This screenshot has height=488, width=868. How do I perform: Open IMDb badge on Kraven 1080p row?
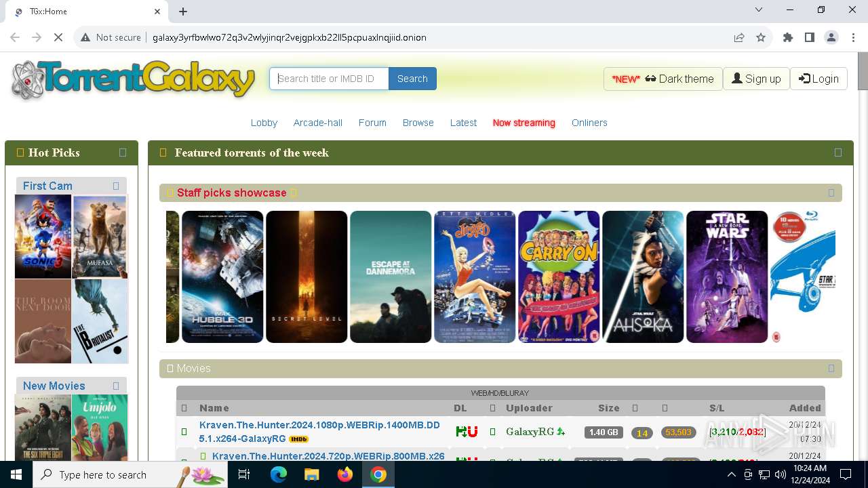coord(298,439)
